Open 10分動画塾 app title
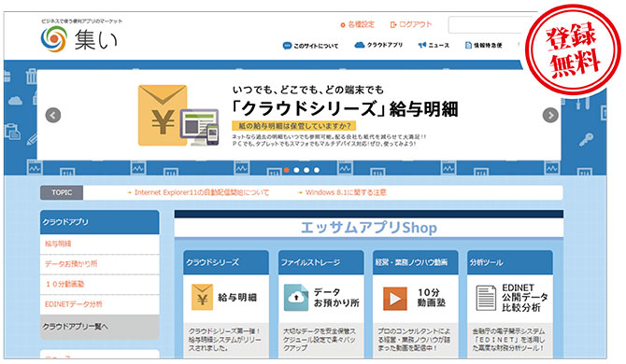 pyautogui.click(x=431, y=298)
